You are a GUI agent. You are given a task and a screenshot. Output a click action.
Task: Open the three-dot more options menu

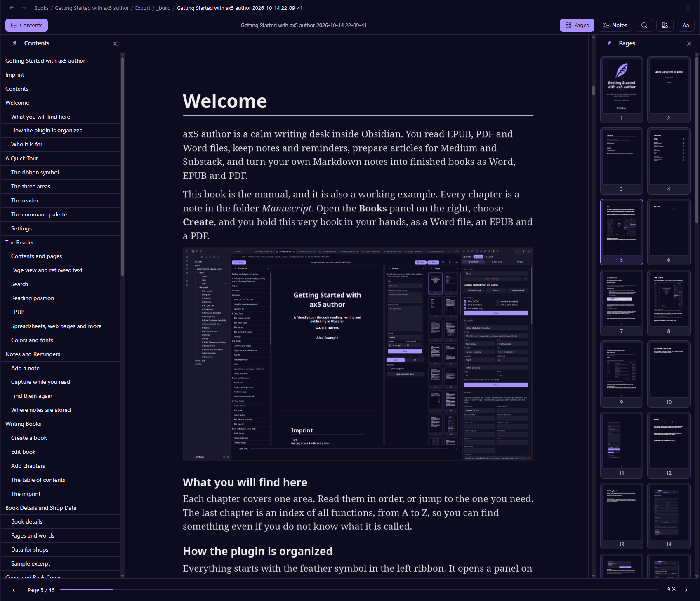pyautogui.click(x=688, y=8)
